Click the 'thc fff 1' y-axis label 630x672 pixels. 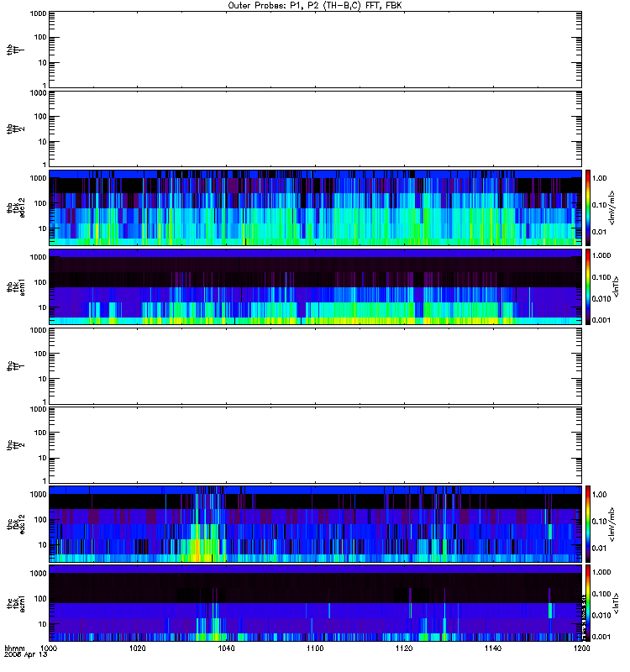(x=15, y=366)
